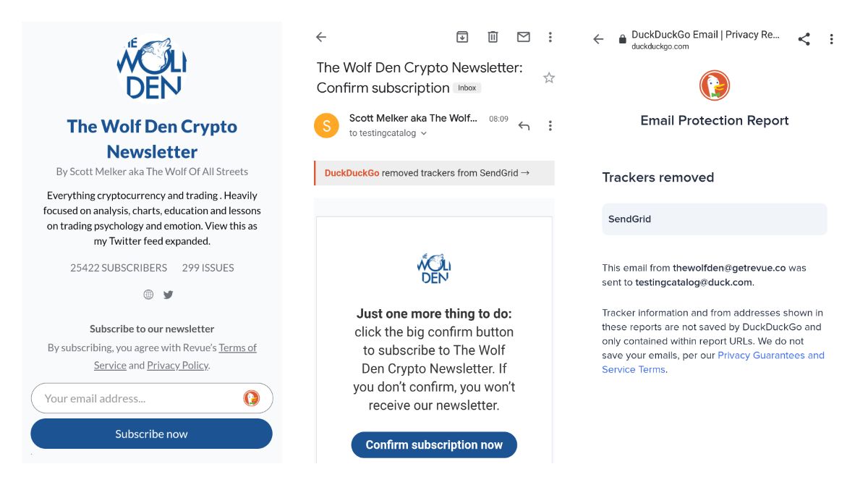The image size is (868, 485).
Task: Visit the newsletter website via globe icon
Action: [x=148, y=295]
